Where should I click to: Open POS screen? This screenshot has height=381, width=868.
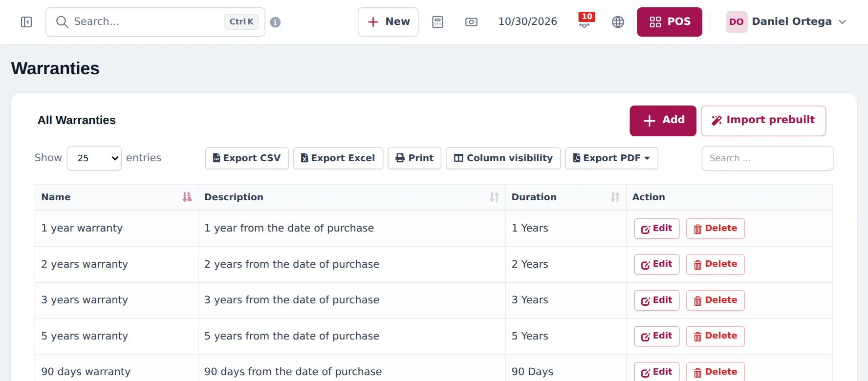point(669,22)
